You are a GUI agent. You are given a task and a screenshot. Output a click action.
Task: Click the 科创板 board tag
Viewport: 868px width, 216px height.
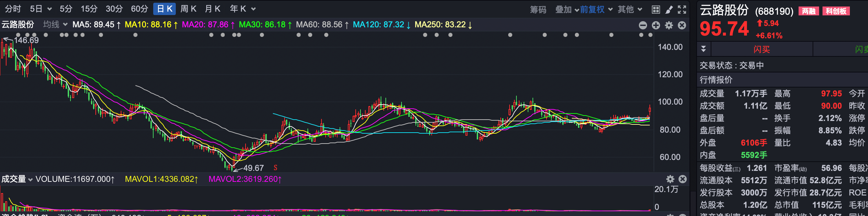click(x=836, y=11)
